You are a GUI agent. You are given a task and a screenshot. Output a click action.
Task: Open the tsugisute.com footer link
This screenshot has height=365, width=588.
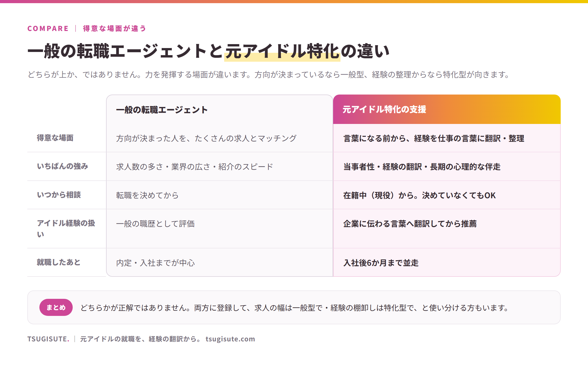coord(230,339)
